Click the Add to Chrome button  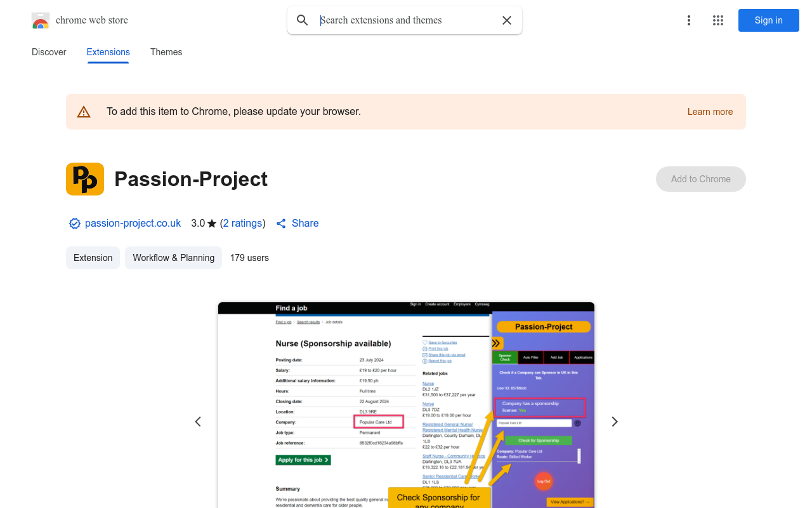(x=701, y=179)
